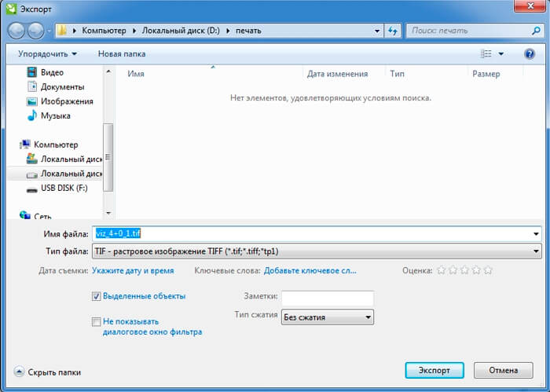Open the Имя файла history dropdown arrow

536,234
